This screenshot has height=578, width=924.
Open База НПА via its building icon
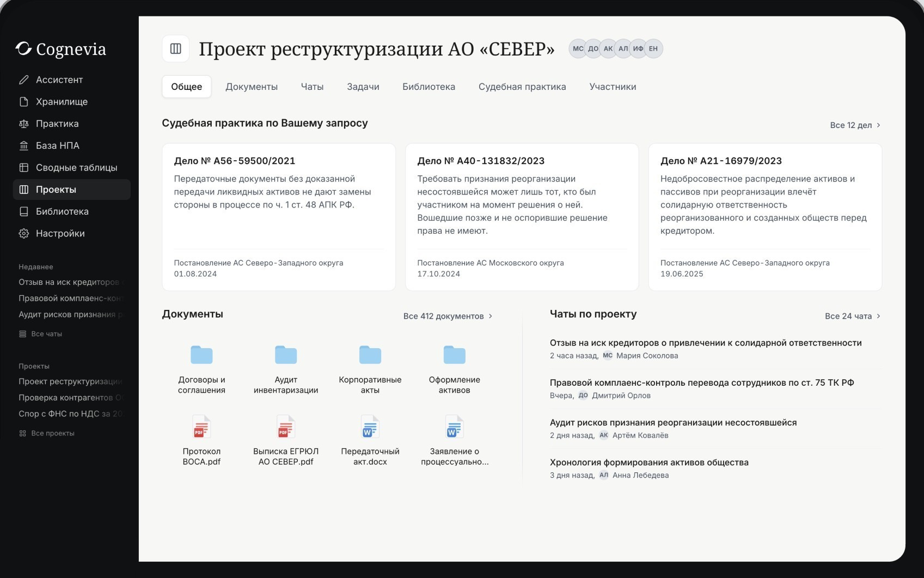[23, 145]
